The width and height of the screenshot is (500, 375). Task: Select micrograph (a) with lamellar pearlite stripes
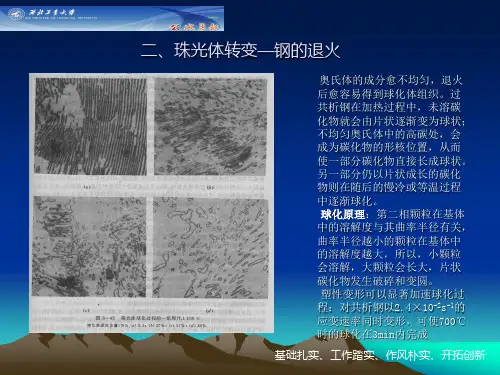pos(90,126)
